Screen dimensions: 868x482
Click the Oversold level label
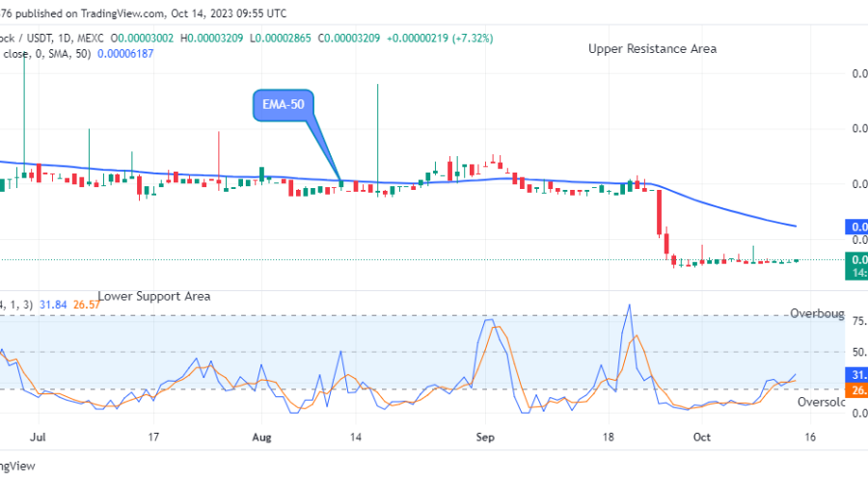pyautogui.click(x=821, y=402)
